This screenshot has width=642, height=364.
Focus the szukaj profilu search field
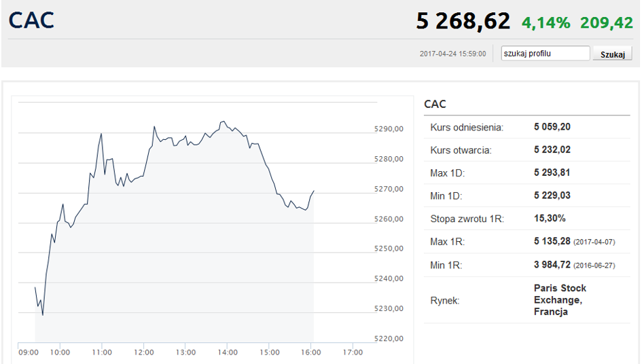(x=546, y=53)
